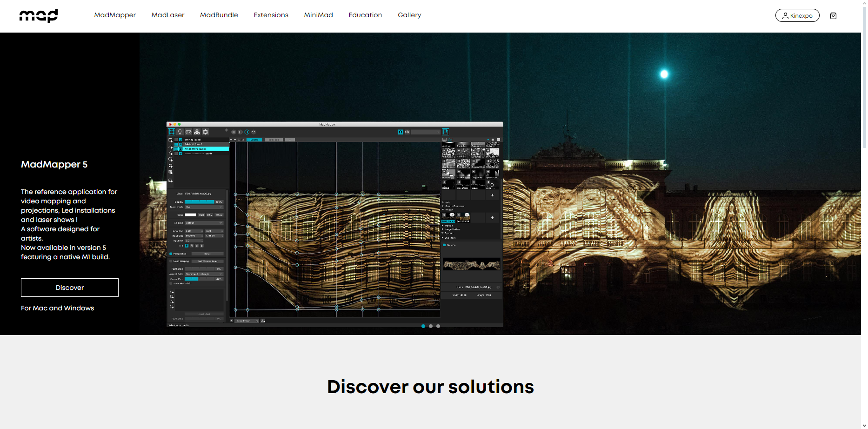This screenshot has height=429, width=868.
Task: Open the Education section
Action: point(366,15)
